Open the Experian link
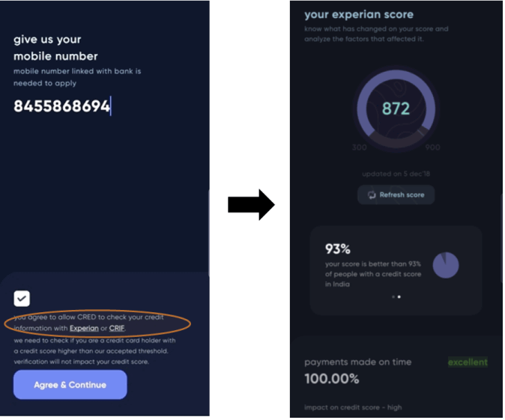This screenshot has width=505, height=420. tap(84, 328)
